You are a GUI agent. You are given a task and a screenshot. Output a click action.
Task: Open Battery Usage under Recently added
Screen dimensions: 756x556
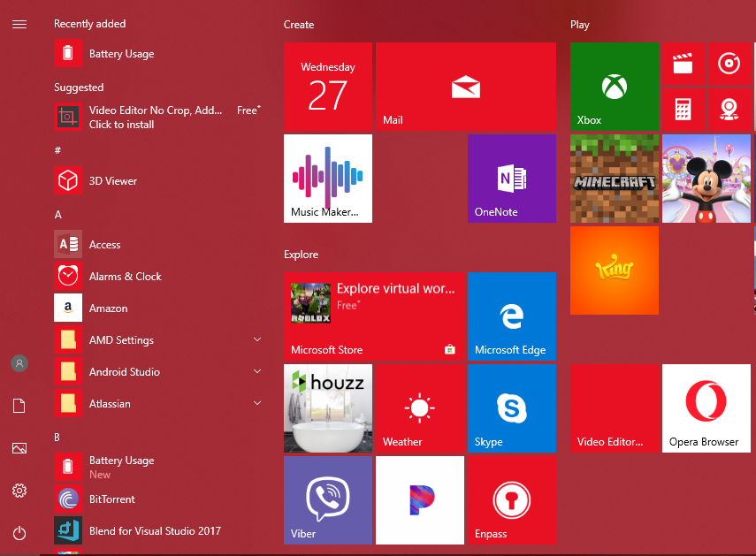pos(159,54)
